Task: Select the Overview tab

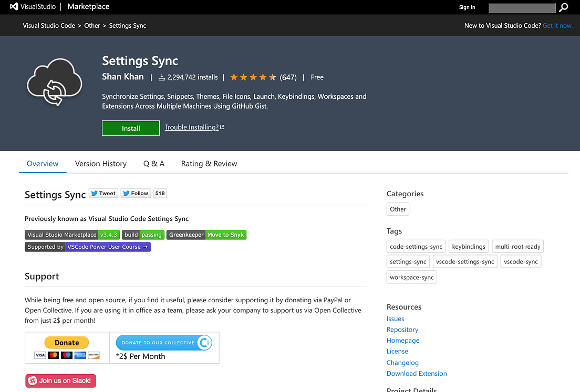Action: point(43,164)
